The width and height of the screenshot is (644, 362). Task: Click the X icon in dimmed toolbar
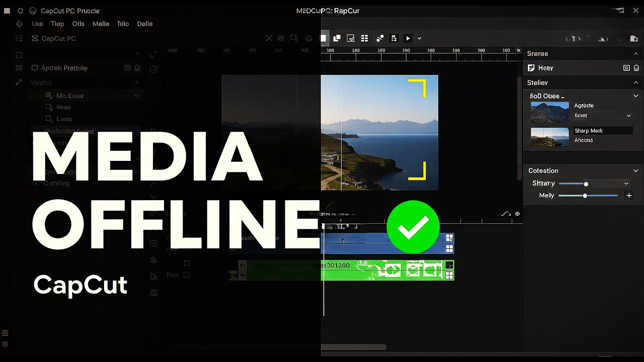(x=269, y=38)
